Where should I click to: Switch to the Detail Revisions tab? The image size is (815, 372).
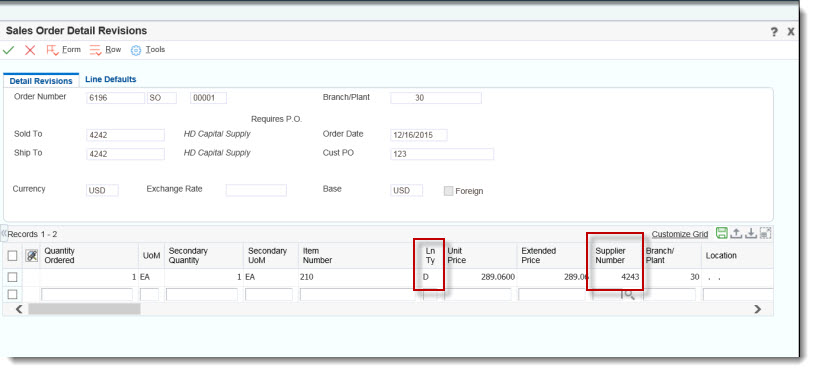pyautogui.click(x=41, y=81)
